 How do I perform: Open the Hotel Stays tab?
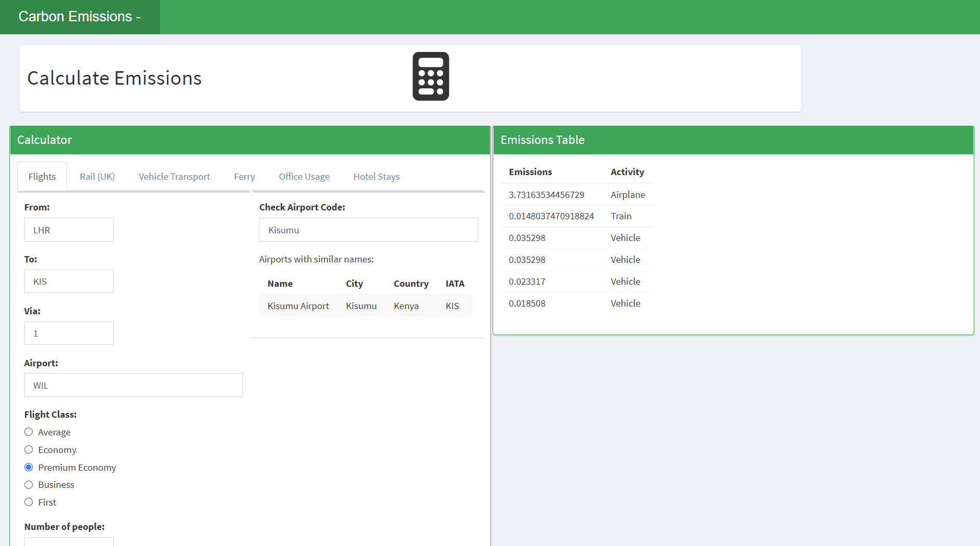(376, 177)
